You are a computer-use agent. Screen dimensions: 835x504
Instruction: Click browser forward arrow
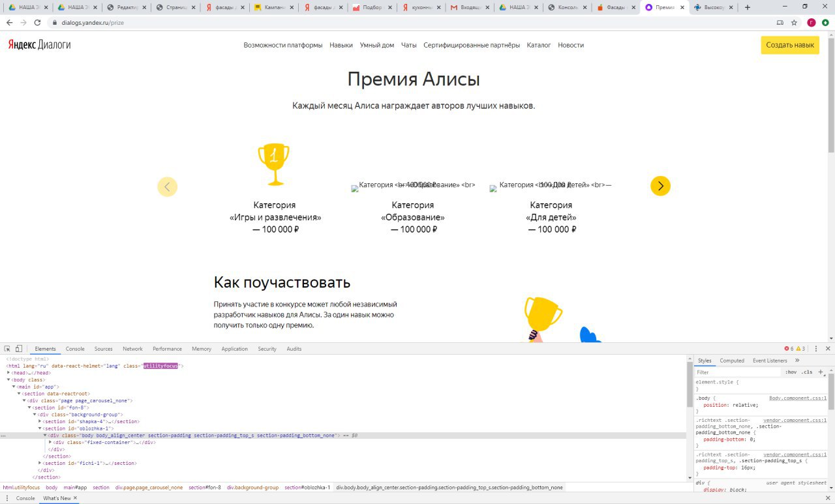point(23,22)
